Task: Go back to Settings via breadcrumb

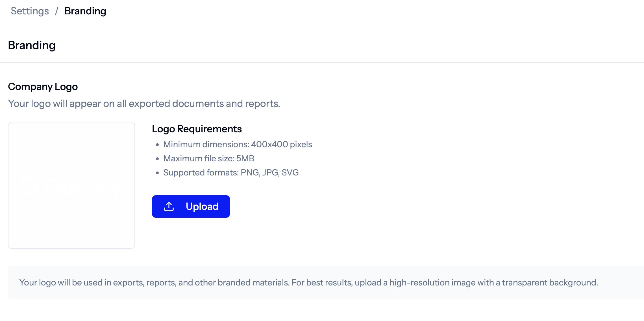Action: click(30, 11)
